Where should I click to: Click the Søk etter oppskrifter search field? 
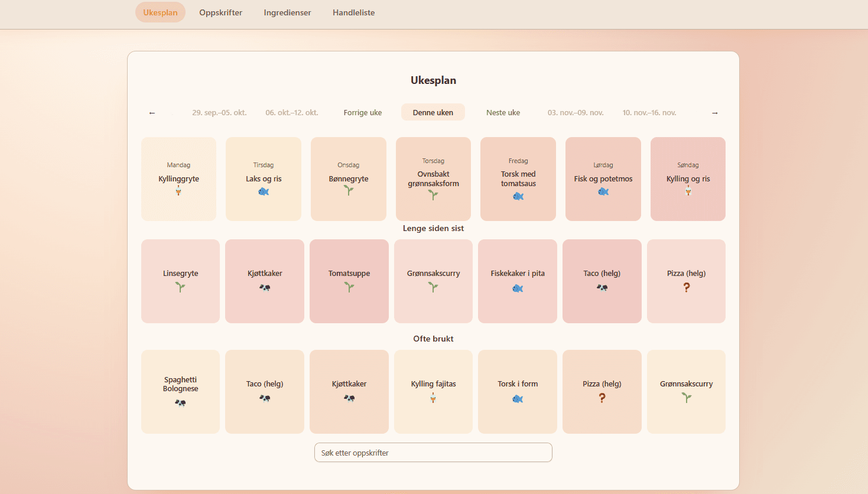(x=433, y=452)
